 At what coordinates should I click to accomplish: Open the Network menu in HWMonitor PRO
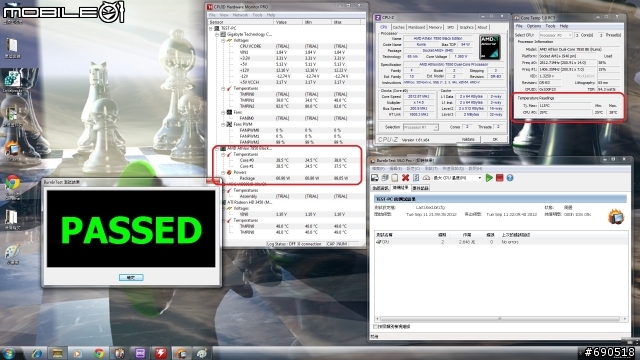[x=240, y=15]
